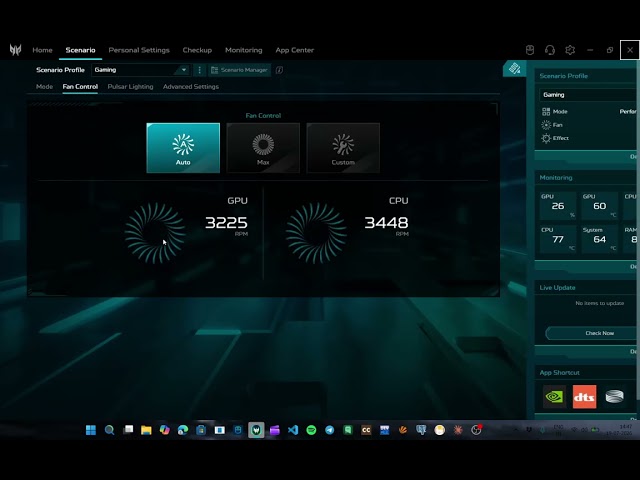Select Custom fan control mode
640x480 pixels.
pos(343,148)
